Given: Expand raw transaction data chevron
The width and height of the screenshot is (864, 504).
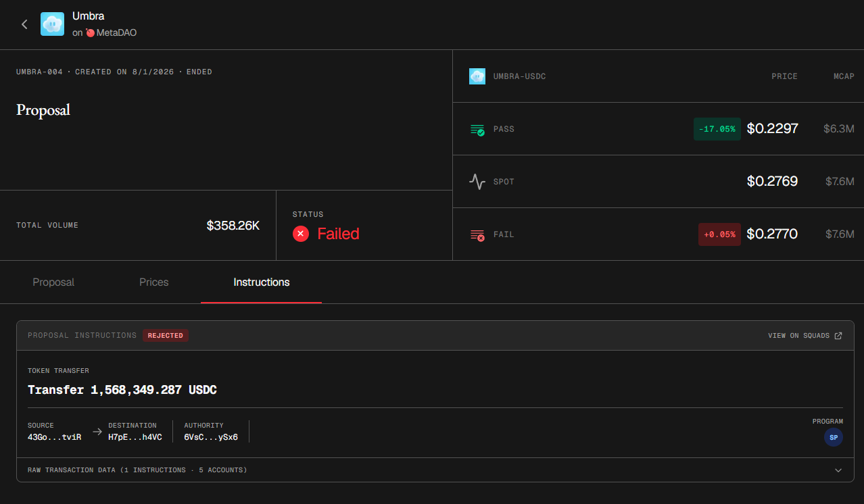Looking at the screenshot, I should click(838, 470).
